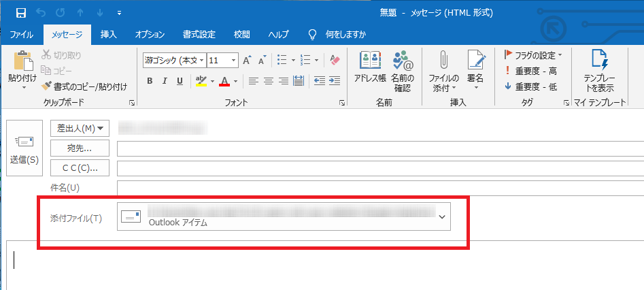Switch to the オプション tab
The height and width of the screenshot is (290, 644).
point(150,35)
